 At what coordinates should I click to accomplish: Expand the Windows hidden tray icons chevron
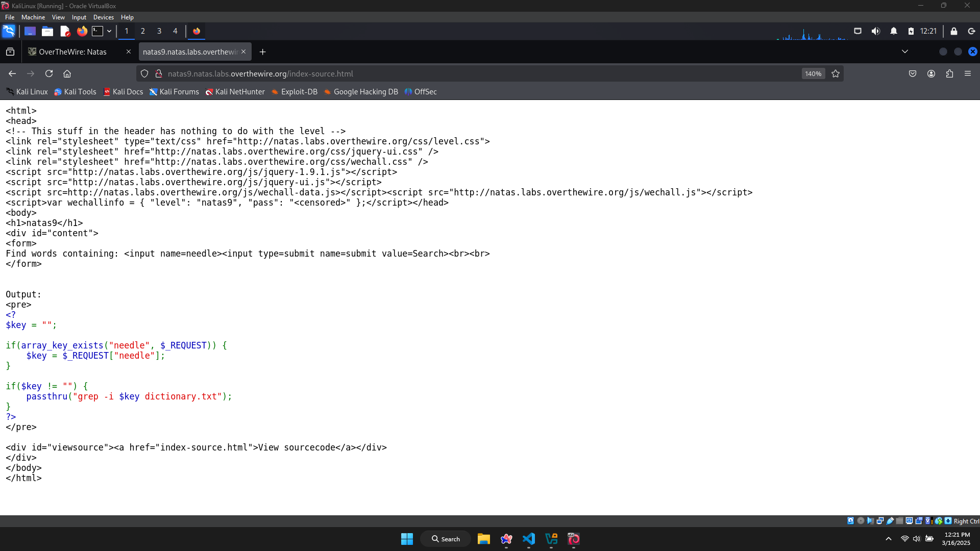[889, 539]
